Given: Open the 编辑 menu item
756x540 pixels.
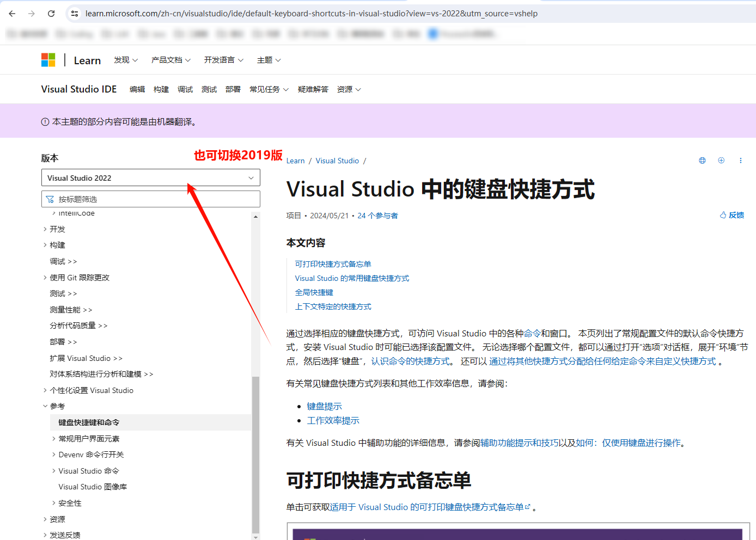Looking at the screenshot, I should tap(137, 89).
